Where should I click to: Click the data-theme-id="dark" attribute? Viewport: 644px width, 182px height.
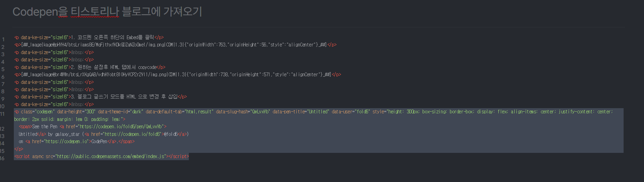(120, 112)
